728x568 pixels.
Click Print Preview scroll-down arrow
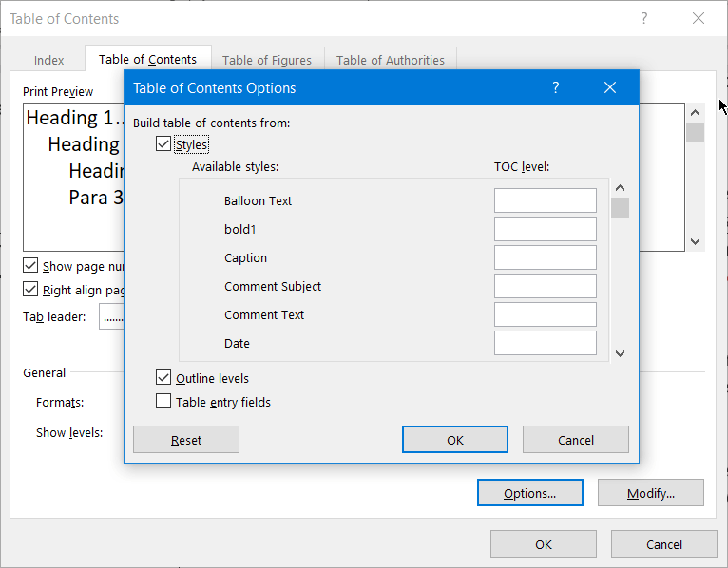tap(695, 241)
